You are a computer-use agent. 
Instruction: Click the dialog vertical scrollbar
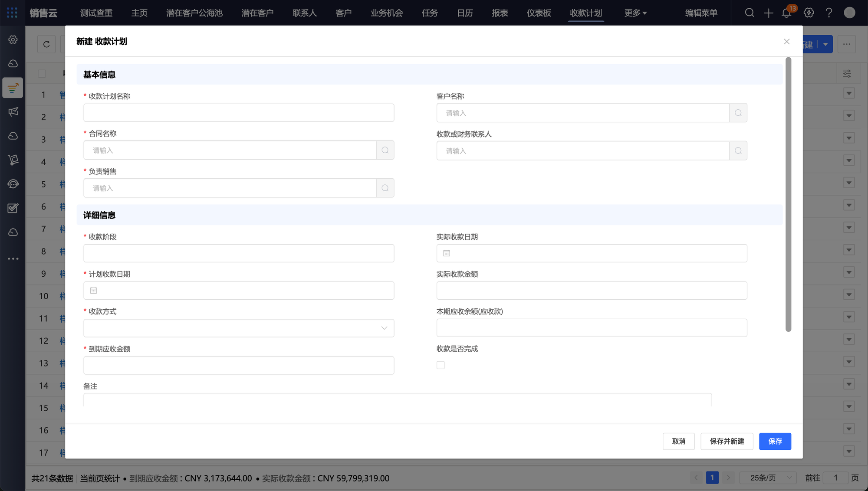tap(788, 194)
